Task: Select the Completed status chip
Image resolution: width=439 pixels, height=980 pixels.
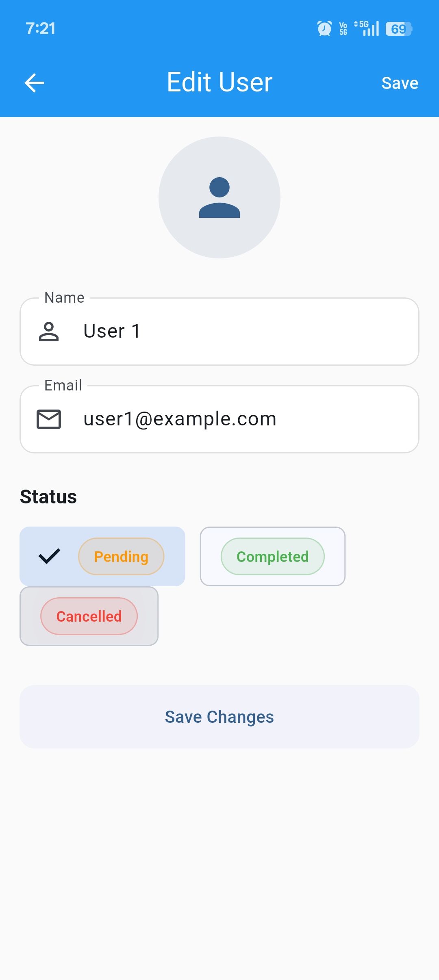Action: [x=272, y=557]
